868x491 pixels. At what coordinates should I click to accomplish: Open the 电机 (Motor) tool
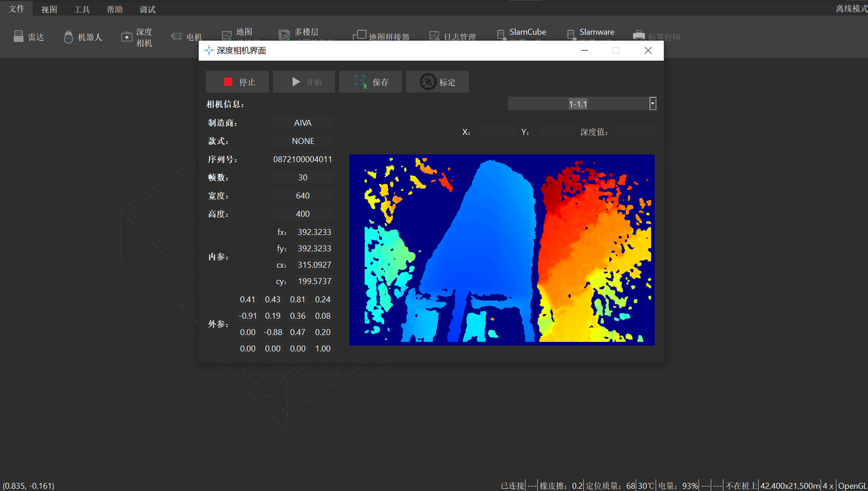(x=186, y=37)
